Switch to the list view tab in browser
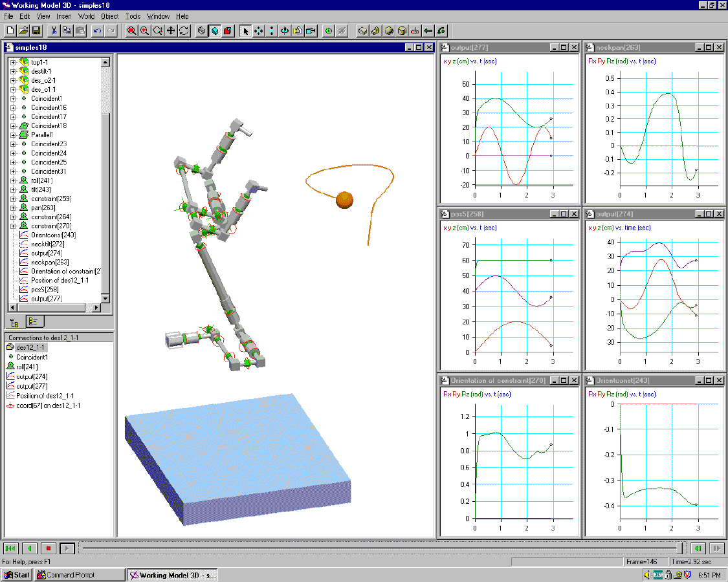Image resolution: width=728 pixels, height=582 pixels. click(35, 321)
